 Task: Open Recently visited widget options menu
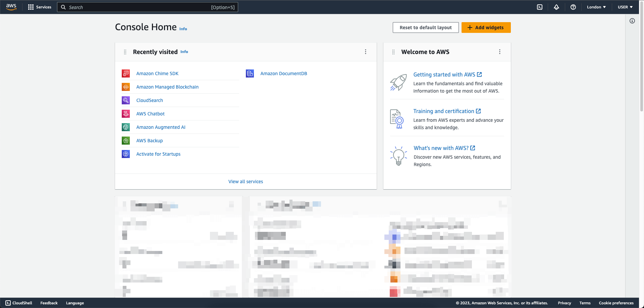(366, 52)
